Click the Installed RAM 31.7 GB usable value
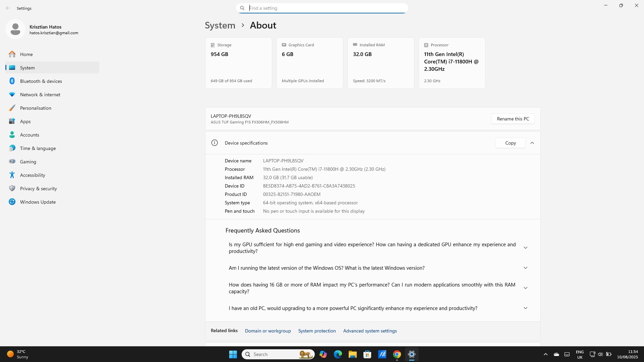Screen dimensions: 644x362 [288, 177]
